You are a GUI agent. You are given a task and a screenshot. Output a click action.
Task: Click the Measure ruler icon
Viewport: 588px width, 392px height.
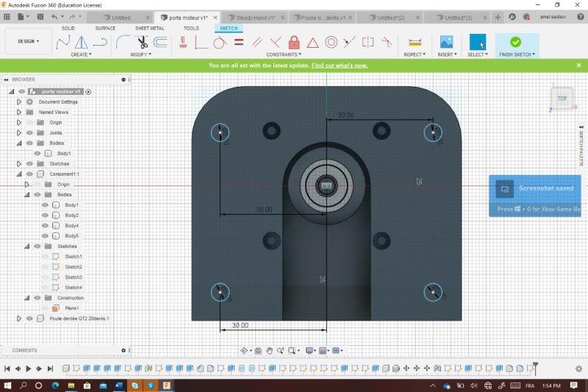[415, 42]
